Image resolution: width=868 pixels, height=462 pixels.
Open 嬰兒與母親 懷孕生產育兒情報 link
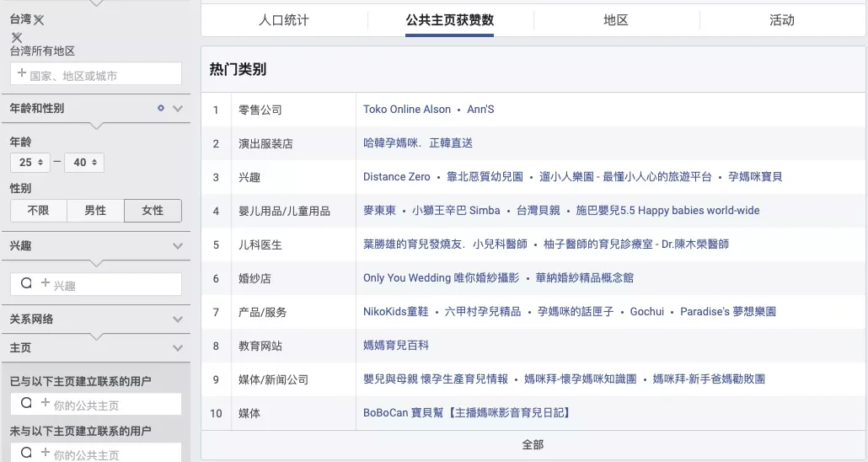point(436,379)
